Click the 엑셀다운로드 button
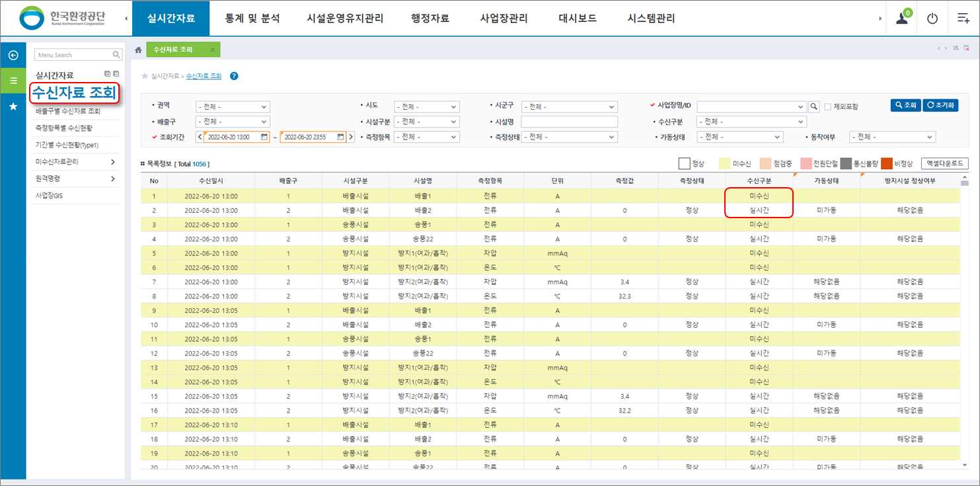980x486 pixels. pyautogui.click(x=945, y=163)
